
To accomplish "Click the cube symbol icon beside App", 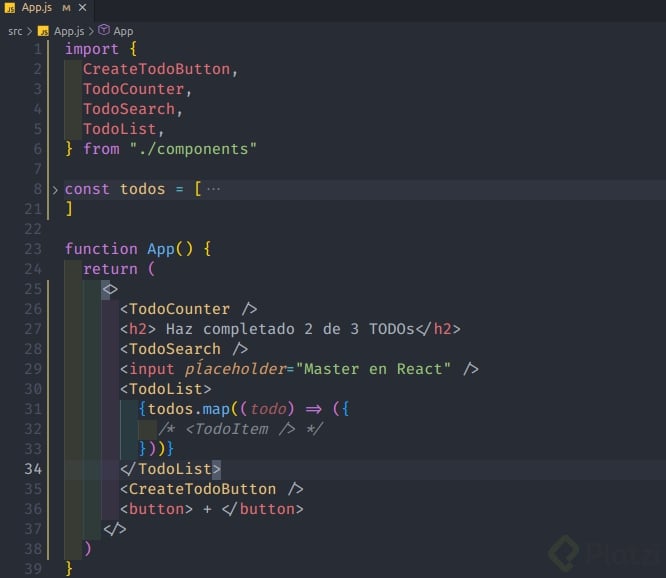I will 104,30.
